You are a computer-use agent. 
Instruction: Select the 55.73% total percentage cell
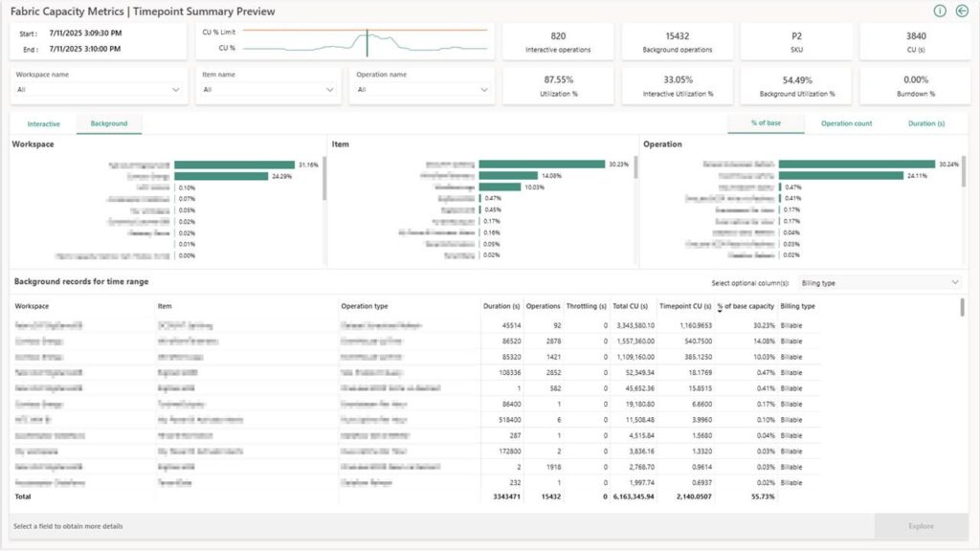763,496
